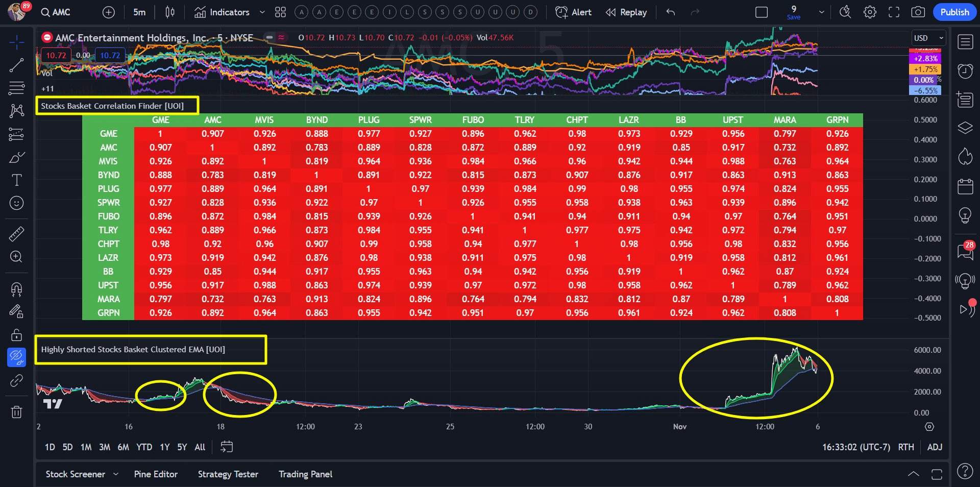Open the emoji icons tool
Viewport: 980px width, 487px height.
[16, 203]
